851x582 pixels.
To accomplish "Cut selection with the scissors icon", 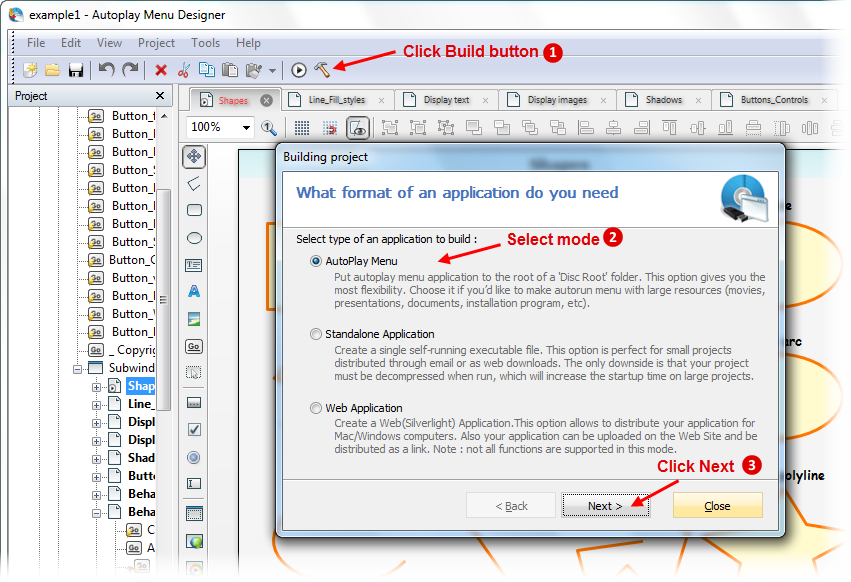I will point(183,70).
